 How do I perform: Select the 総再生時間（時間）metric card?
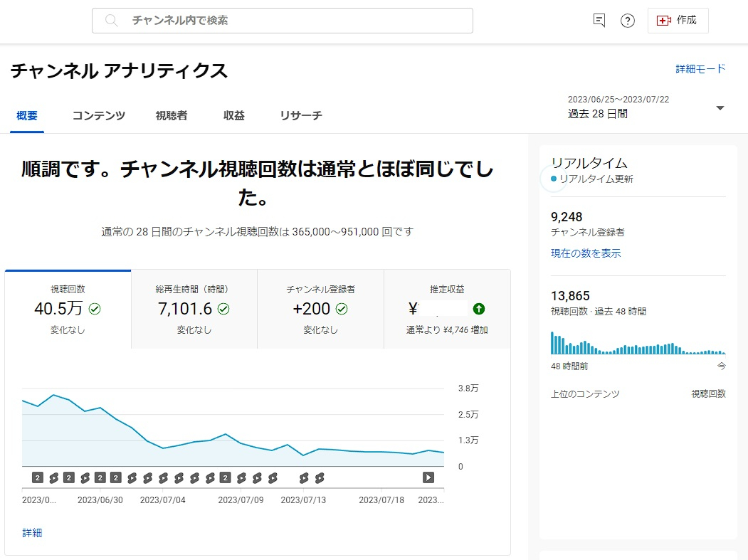194,309
